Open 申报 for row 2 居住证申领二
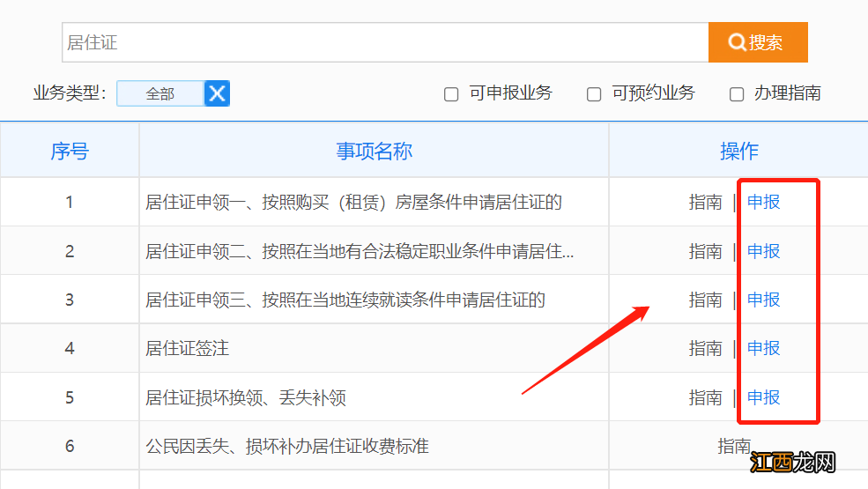This screenshot has height=489, width=868. pos(763,251)
